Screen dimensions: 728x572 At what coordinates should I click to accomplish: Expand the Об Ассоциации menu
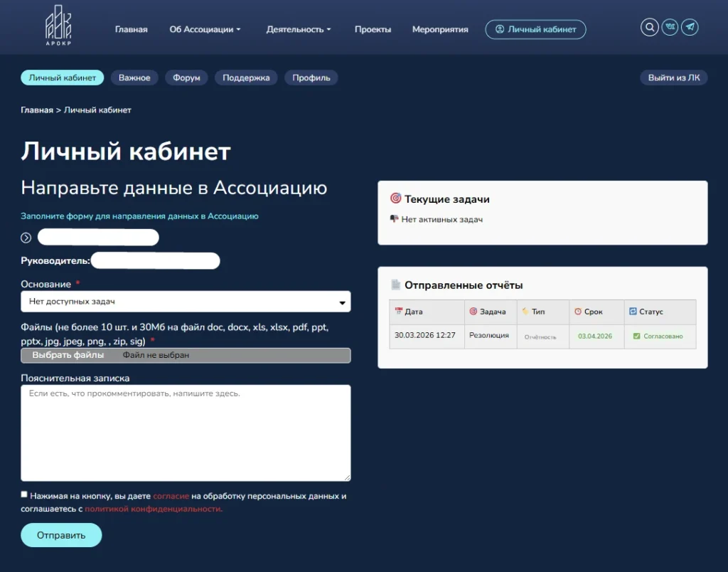pyautogui.click(x=205, y=29)
